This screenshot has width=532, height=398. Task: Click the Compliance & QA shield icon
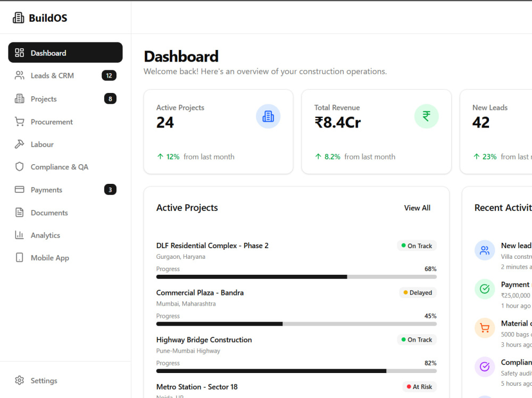tap(19, 167)
